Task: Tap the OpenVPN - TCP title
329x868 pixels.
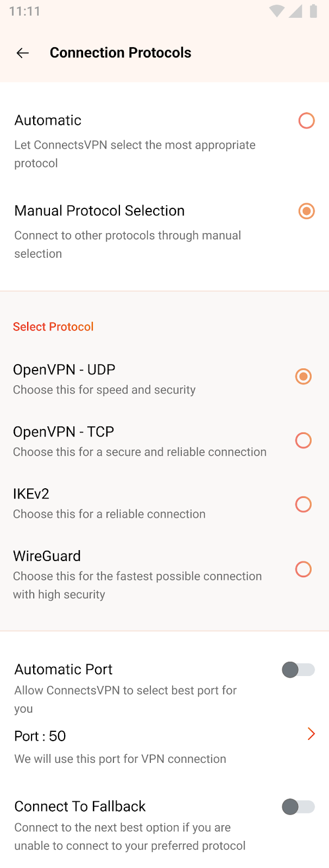Action: click(x=64, y=432)
